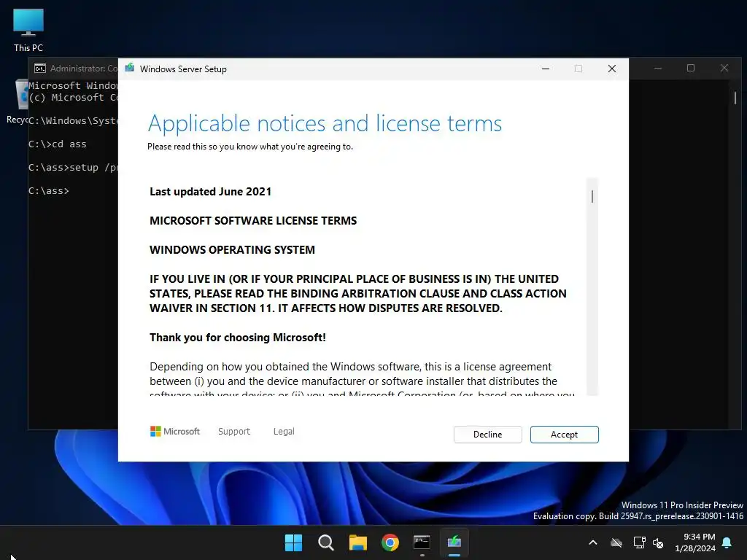
Task: Open the network tray icon
Action: [x=639, y=542]
